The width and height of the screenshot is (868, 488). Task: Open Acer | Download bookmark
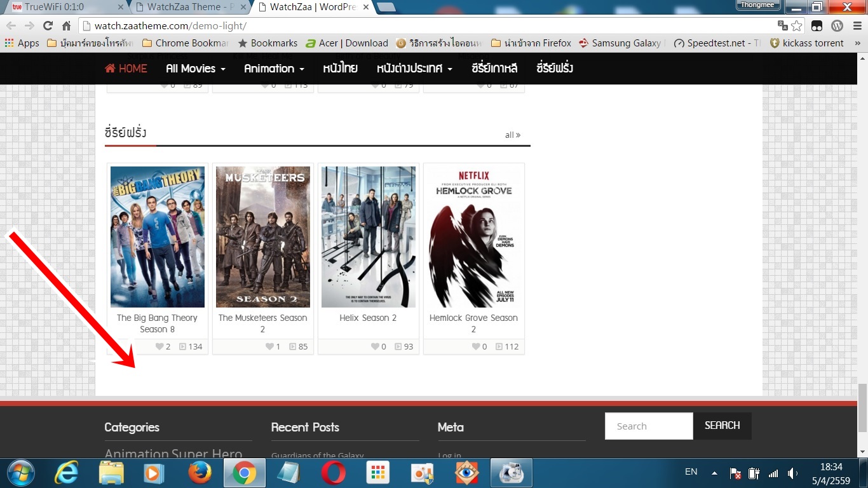point(347,43)
